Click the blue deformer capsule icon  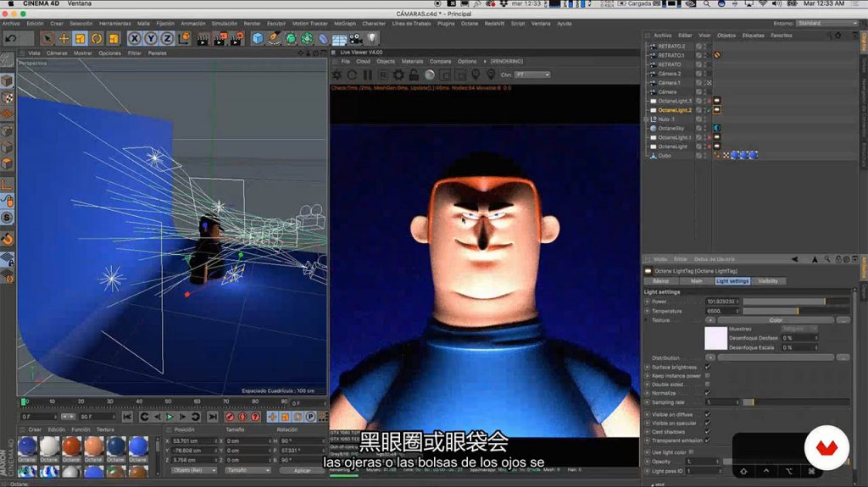click(323, 39)
